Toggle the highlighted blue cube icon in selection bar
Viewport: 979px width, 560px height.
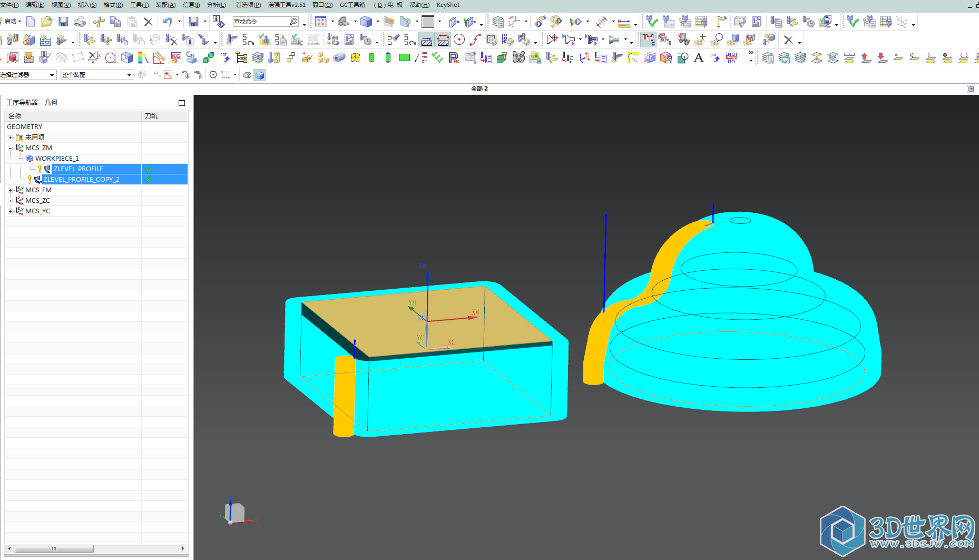point(260,75)
